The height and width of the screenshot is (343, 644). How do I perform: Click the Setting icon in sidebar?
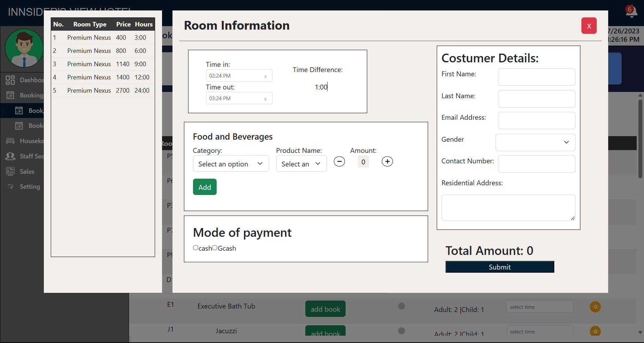10,187
